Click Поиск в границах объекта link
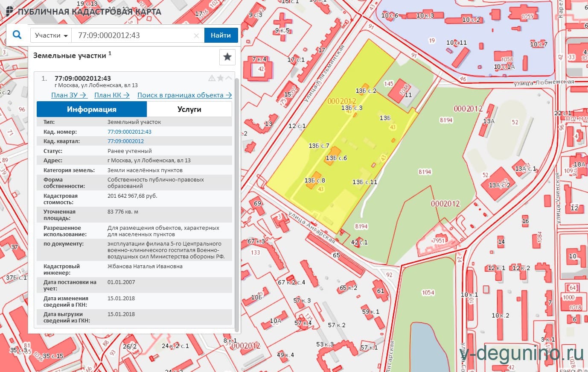588x372 pixels. (x=184, y=95)
